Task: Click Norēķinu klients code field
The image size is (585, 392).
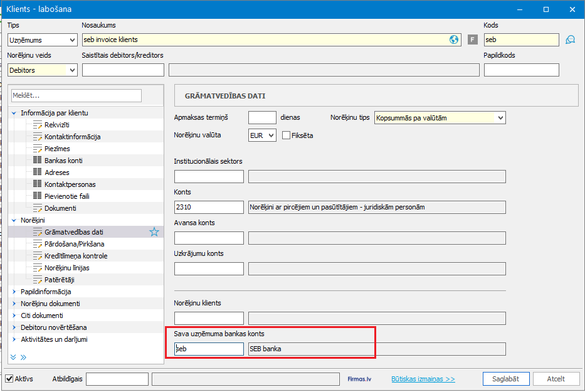Action: (209, 319)
